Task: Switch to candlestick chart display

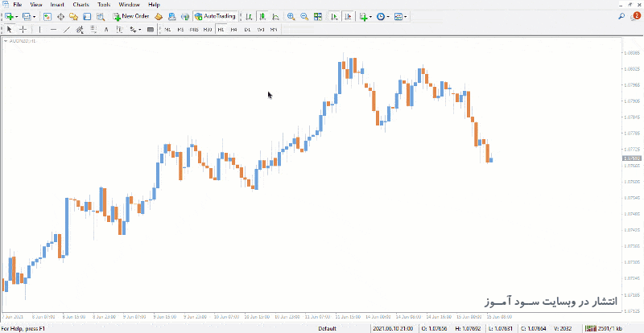Action: point(262,16)
